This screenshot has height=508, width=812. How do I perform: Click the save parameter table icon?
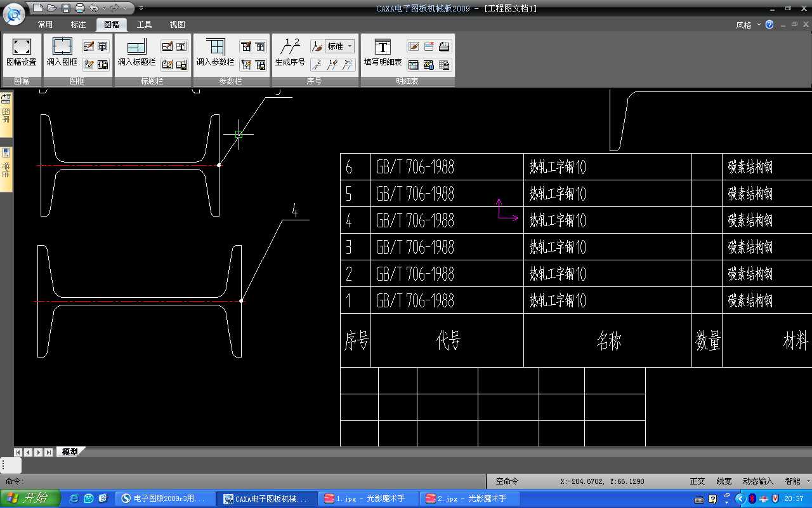pyautogui.click(x=260, y=64)
